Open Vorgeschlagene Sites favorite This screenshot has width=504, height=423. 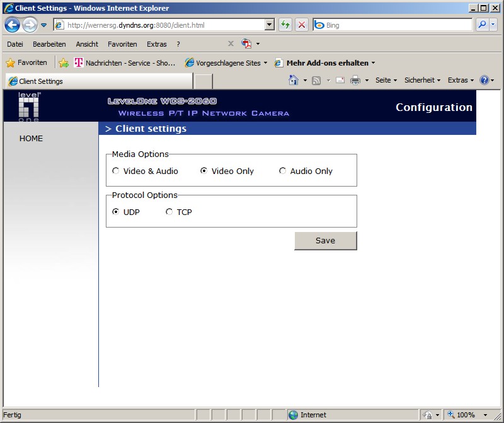[226, 63]
